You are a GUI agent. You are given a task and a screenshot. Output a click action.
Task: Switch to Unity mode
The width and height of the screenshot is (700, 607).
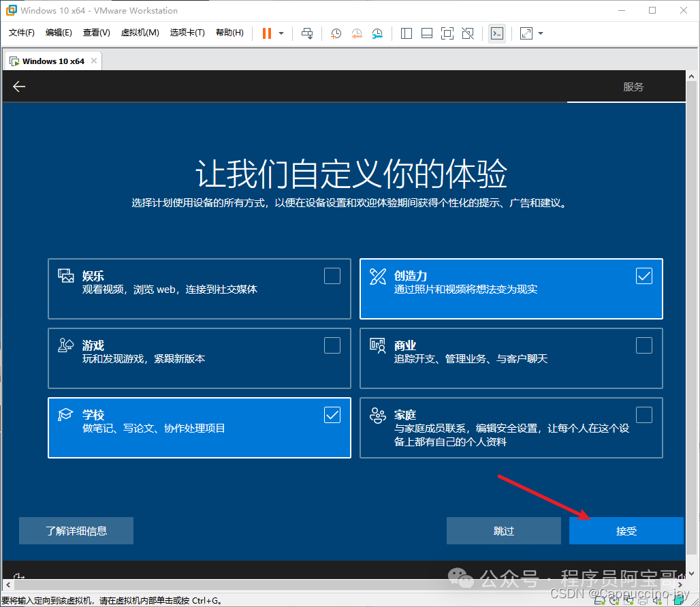[468, 33]
